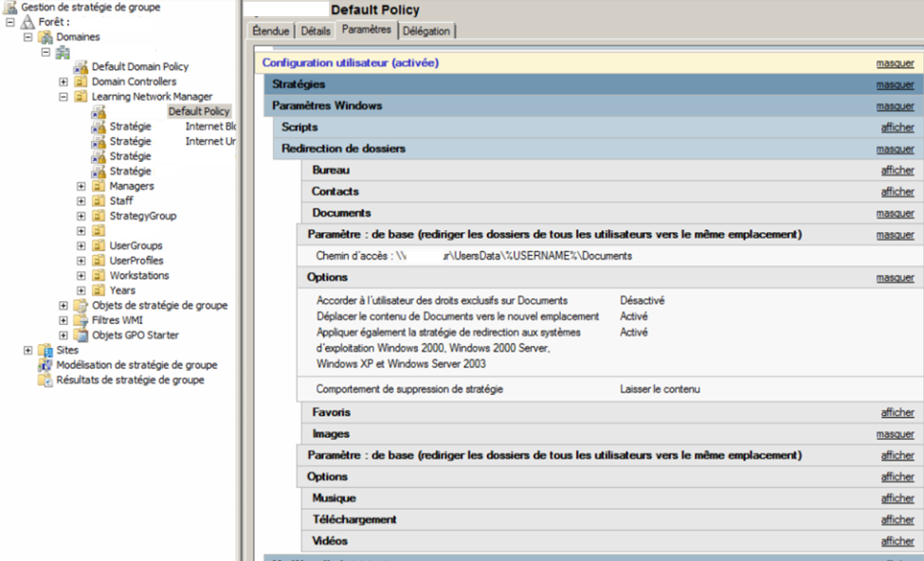Image resolution: width=924 pixels, height=561 pixels.
Task: Open the Délégation tab
Action: coord(426,31)
